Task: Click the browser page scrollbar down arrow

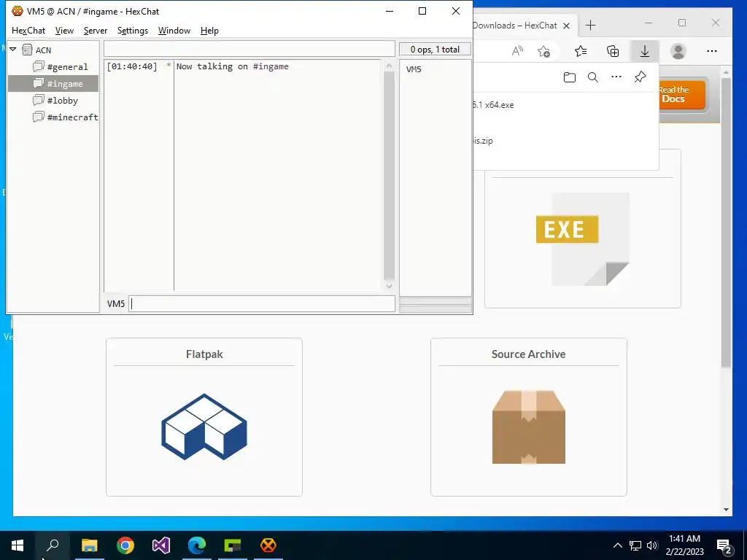Action: click(x=726, y=510)
